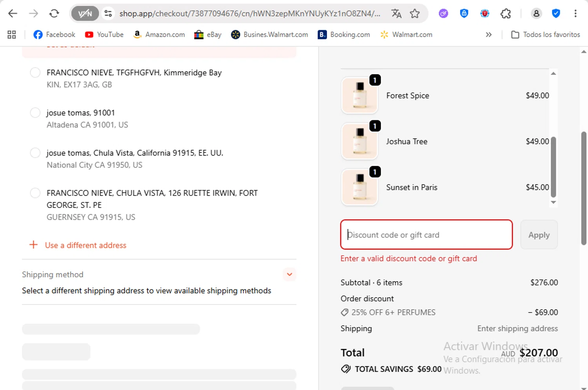
Task: Click page scroll up arrow
Action: coord(584,51)
